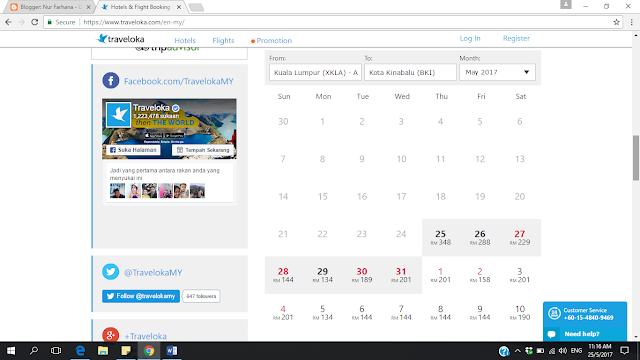Screen dimensions: 640x360
Task: Click Customer Service headset icon
Action: [x=554, y=313]
